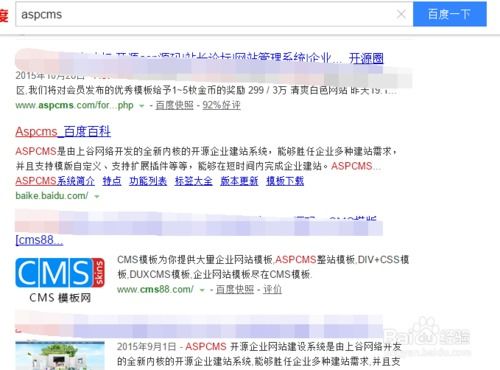Open 百度快照 for the cms88.com result
The image size is (500, 370).
point(235,289)
